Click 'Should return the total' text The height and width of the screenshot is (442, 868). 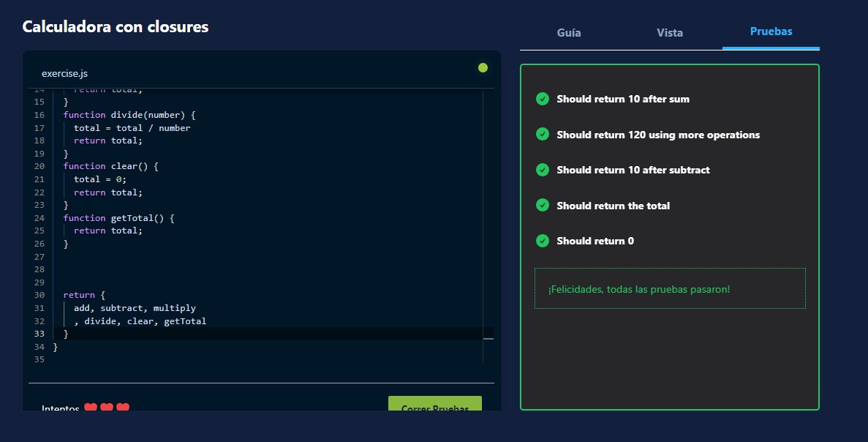(x=613, y=206)
